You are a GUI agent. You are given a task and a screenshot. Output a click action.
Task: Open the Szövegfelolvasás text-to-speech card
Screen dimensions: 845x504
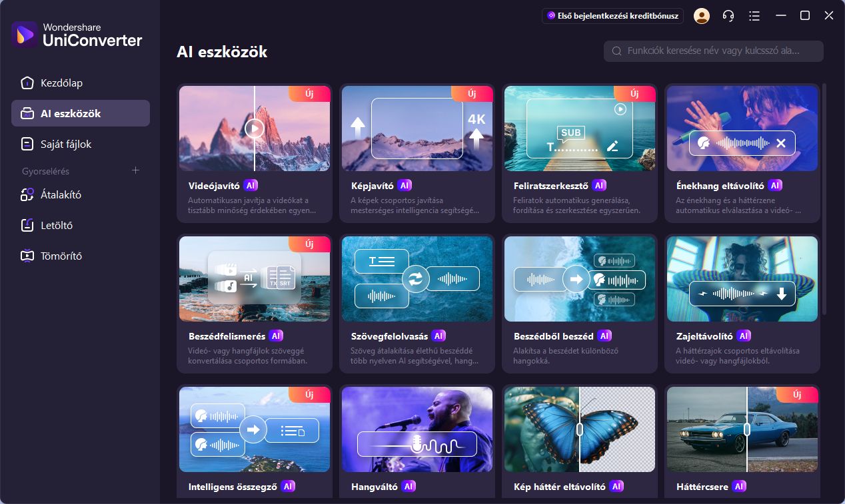pyautogui.click(x=417, y=304)
